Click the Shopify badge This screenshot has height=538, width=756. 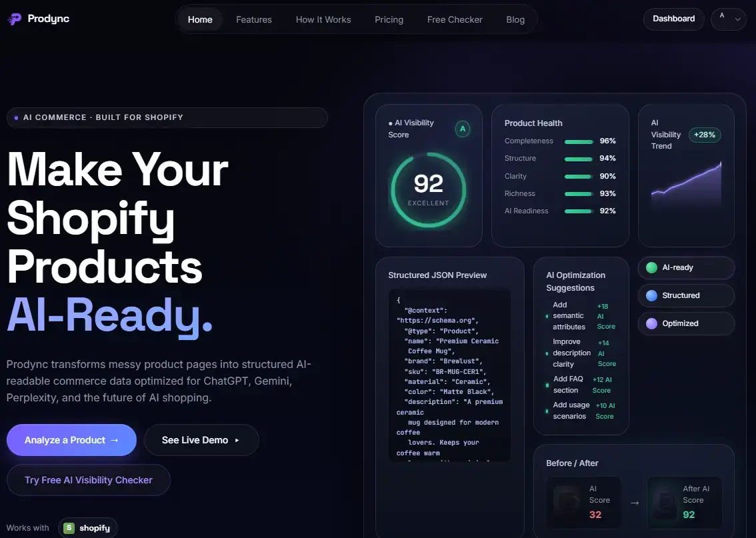pyautogui.click(x=88, y=528)
